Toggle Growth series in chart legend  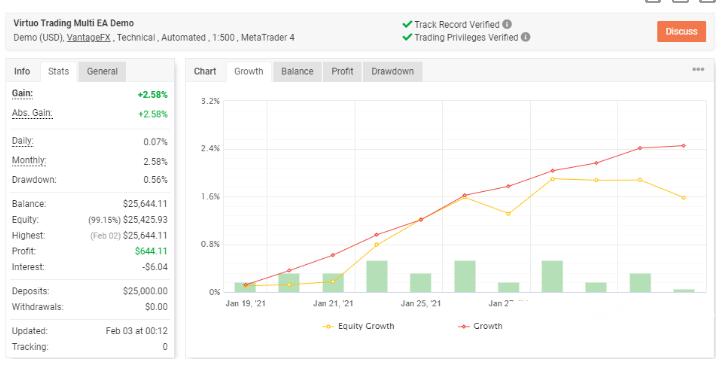tap(480, 326)
